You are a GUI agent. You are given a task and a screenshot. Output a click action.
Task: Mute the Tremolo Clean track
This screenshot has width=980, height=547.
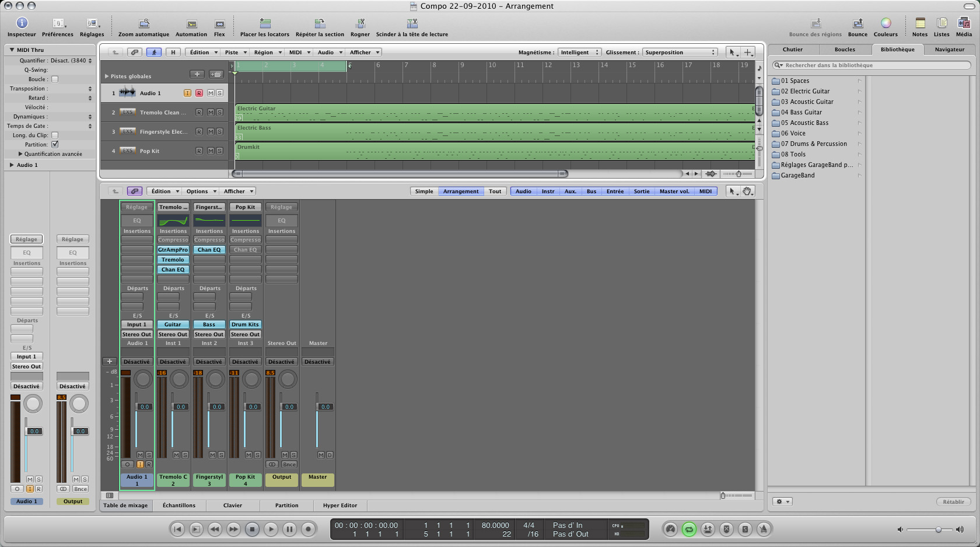211,113
